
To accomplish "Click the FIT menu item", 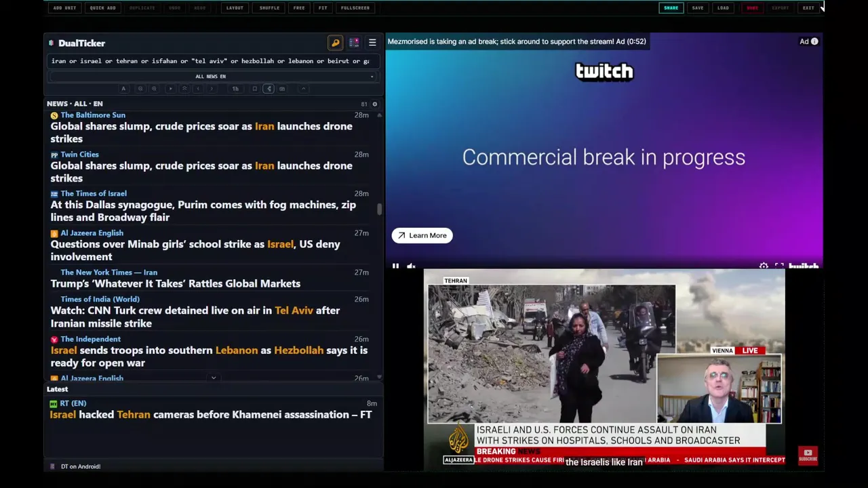I will click(x=323, y=8).
